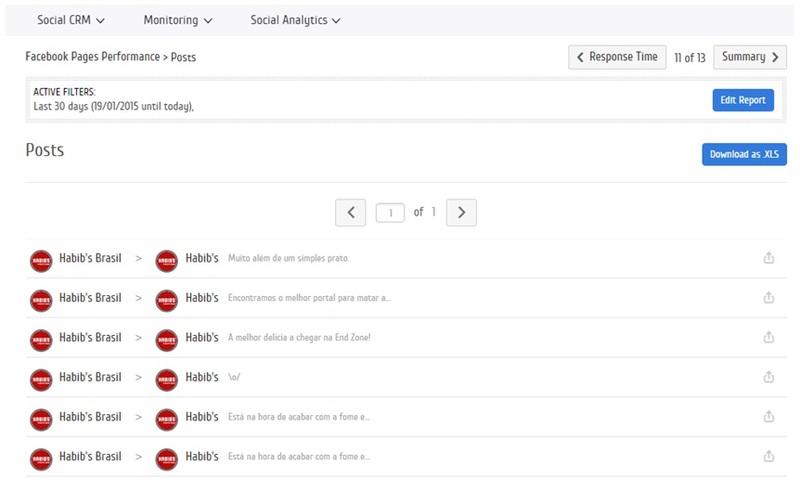Expand the Monitoring menu
Viewport: 800px width, 491px height.
click(177, 20)
